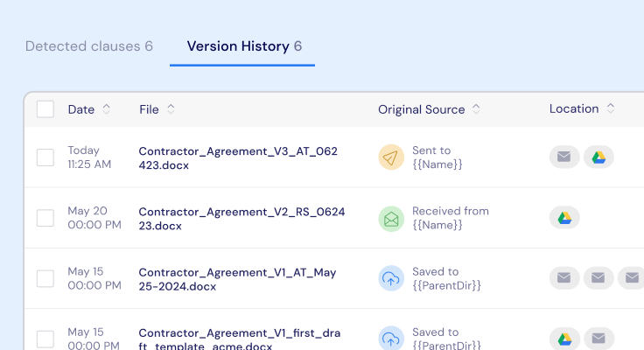
Task: Open second email location in May25-2024 row
Action: coord(598,278)
